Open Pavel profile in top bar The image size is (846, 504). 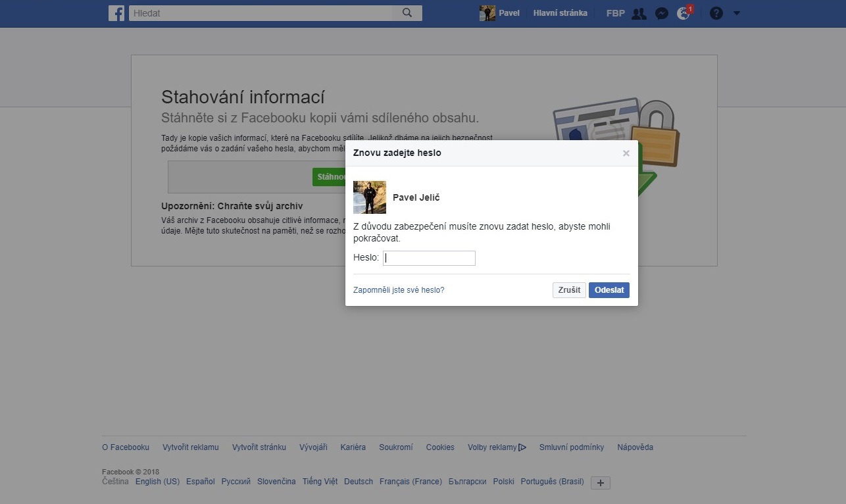click(x=500, y=13)
